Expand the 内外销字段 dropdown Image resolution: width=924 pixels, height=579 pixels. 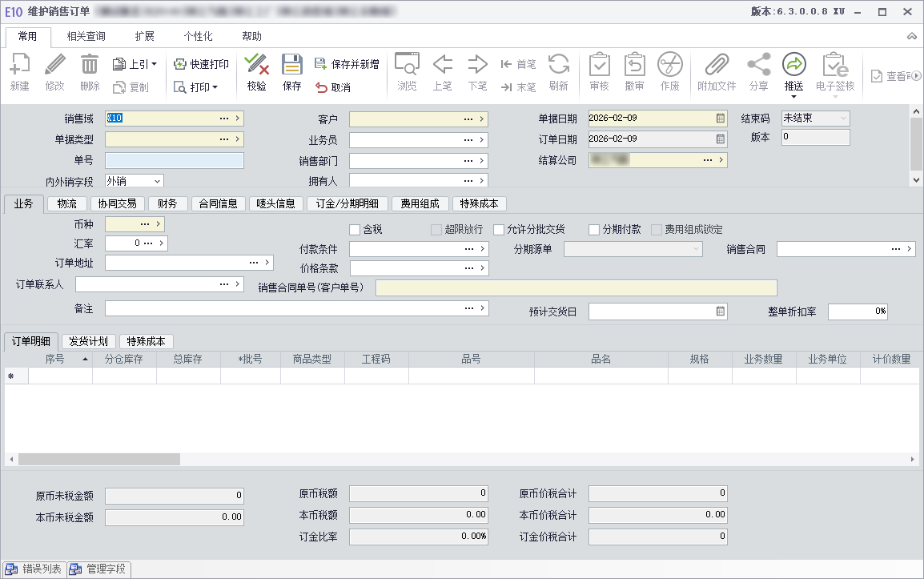[x=156, y=181]
